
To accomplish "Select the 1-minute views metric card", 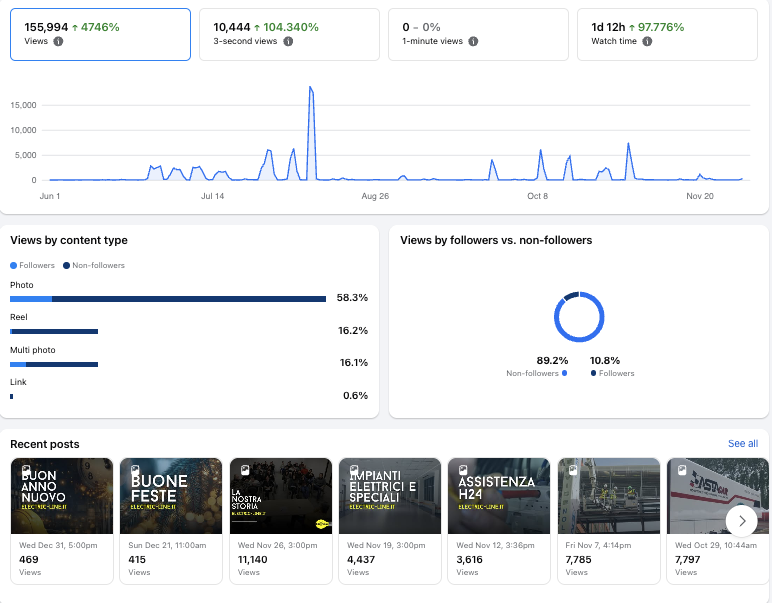I will point(479,34).
